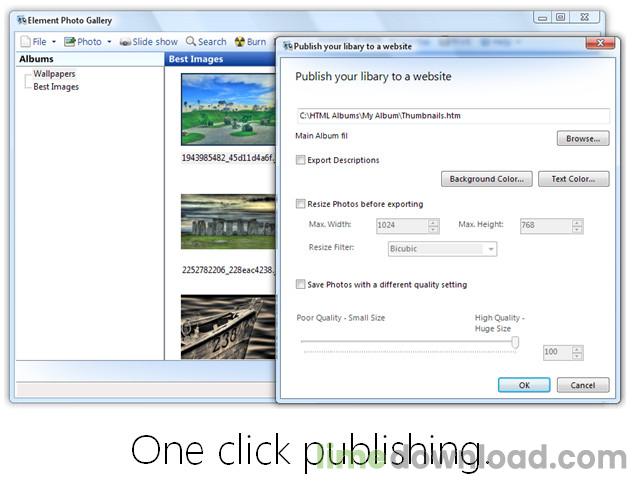
Task: Open the Resize Filter Bicubic dropdown
Action: click(442, 249)
